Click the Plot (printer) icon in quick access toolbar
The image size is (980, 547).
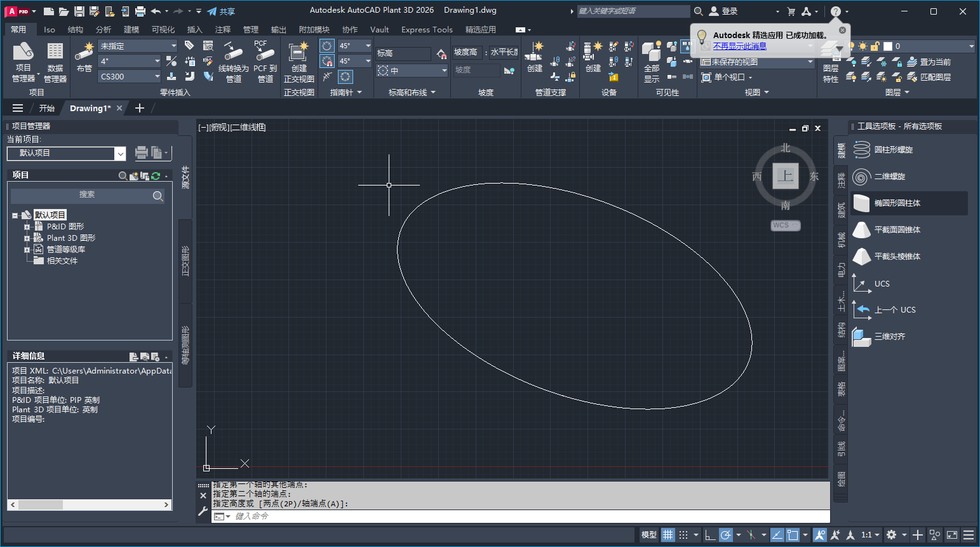(140, 11)
